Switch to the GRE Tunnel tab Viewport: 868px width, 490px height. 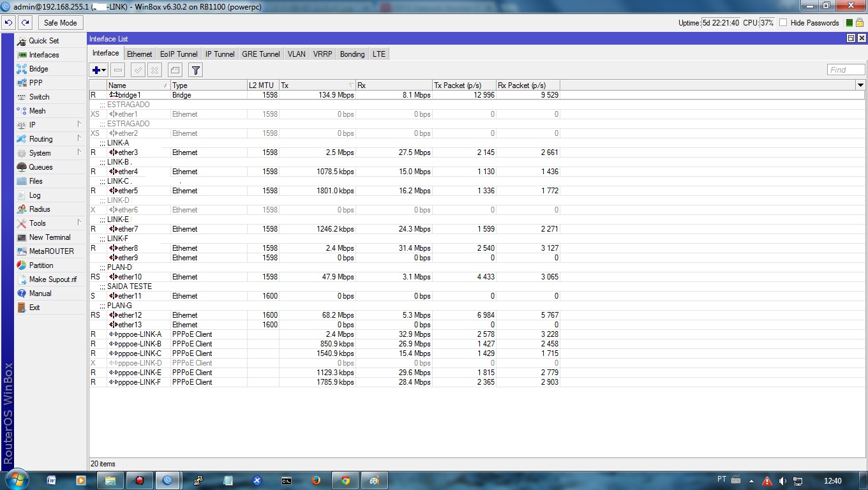click(261, 54)
